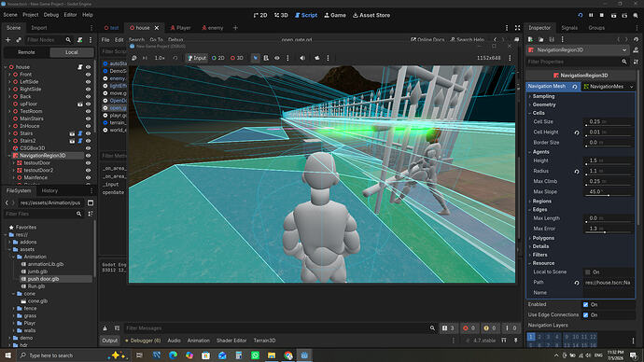Switch to the Player scene tab
Viewport: 644px width, 362px height.
click(x=180, y=28)
